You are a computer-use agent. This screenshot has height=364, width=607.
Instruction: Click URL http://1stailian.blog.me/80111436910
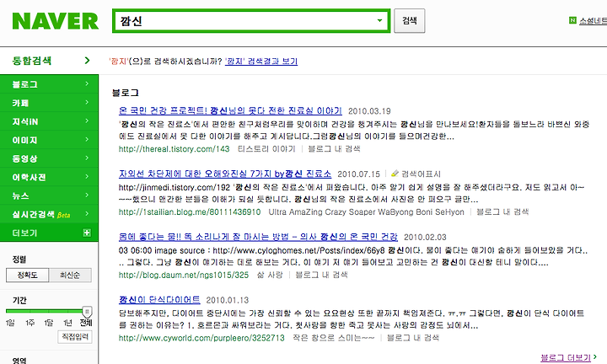[x=190, y=212]
